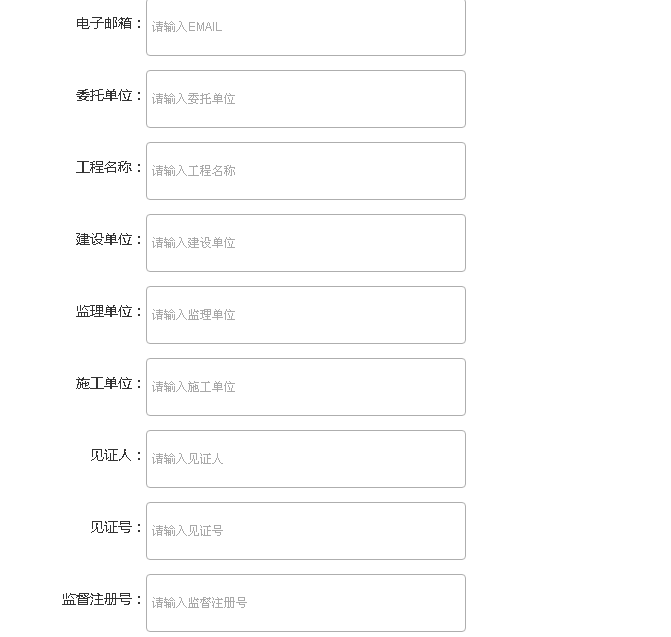The image size is (671, 637).
Task: Select the 施工单位 label
Action: 104,384
